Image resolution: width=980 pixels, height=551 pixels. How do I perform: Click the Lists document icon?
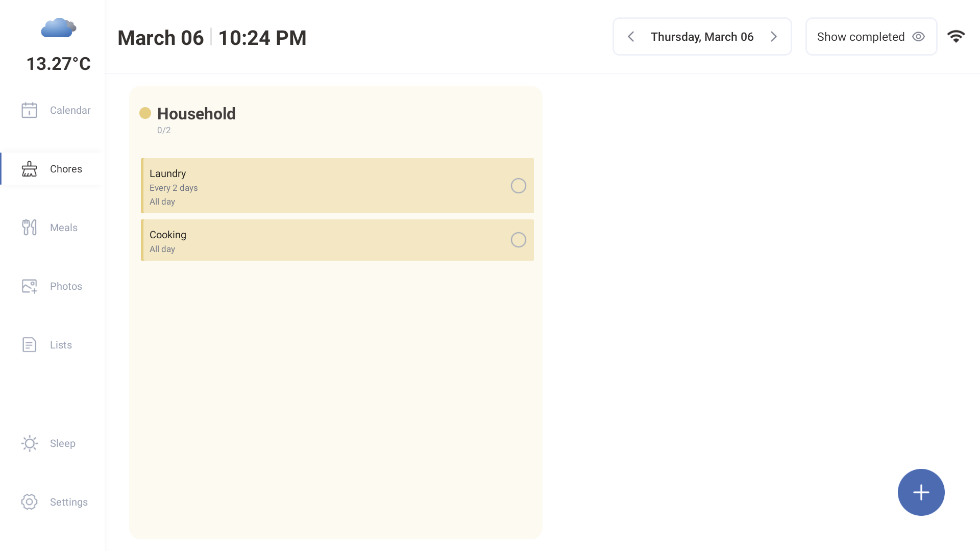29,345
